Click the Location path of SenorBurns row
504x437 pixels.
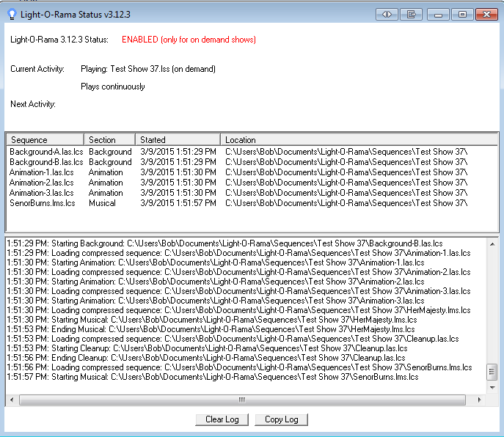[346, 203]
